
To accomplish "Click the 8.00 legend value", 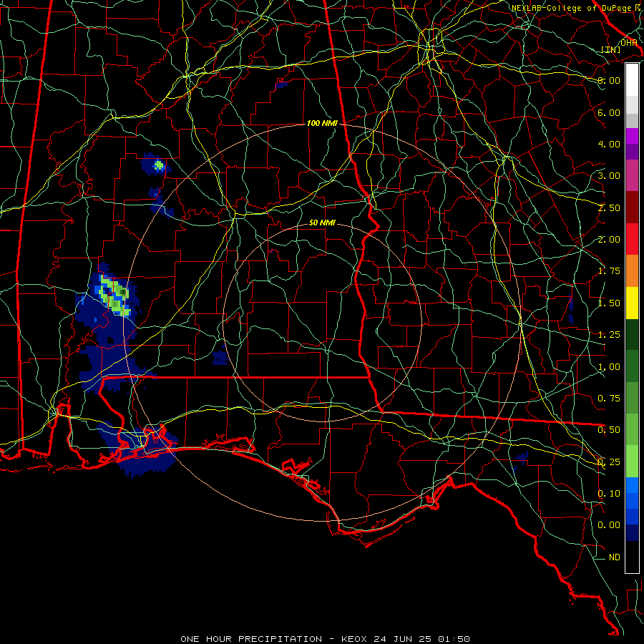I will coord(609,80).
